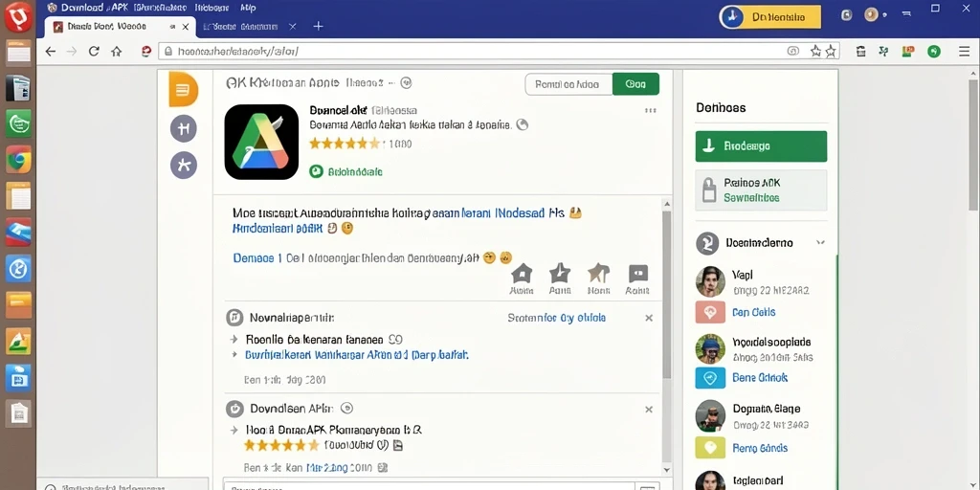Launch the blue floppy disk dock icon
The width and height of the screenshot is (980, 490).
pos(19,377)
